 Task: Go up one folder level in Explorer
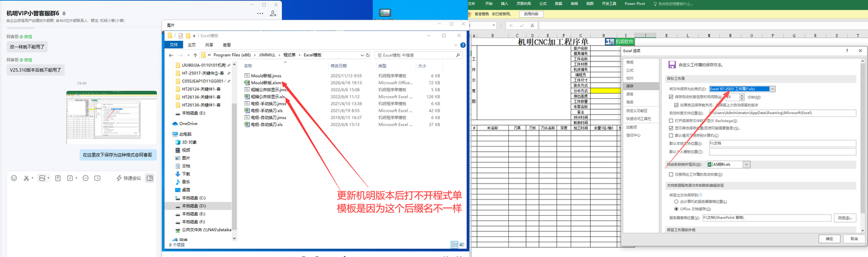pos(195,55)
